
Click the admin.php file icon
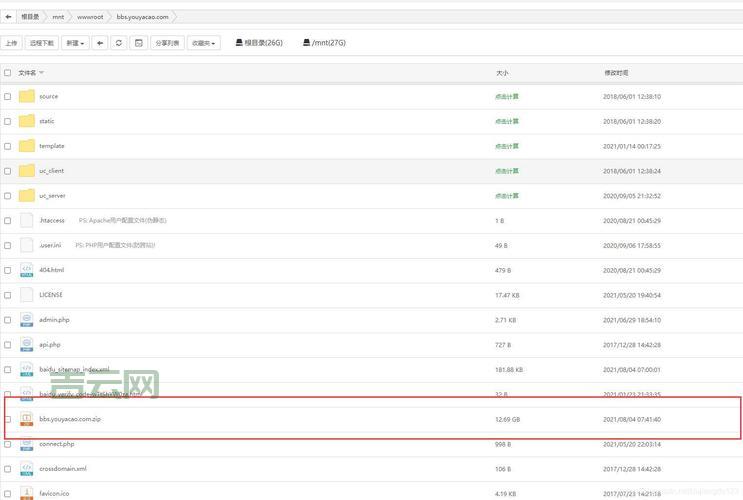[27, 320]
